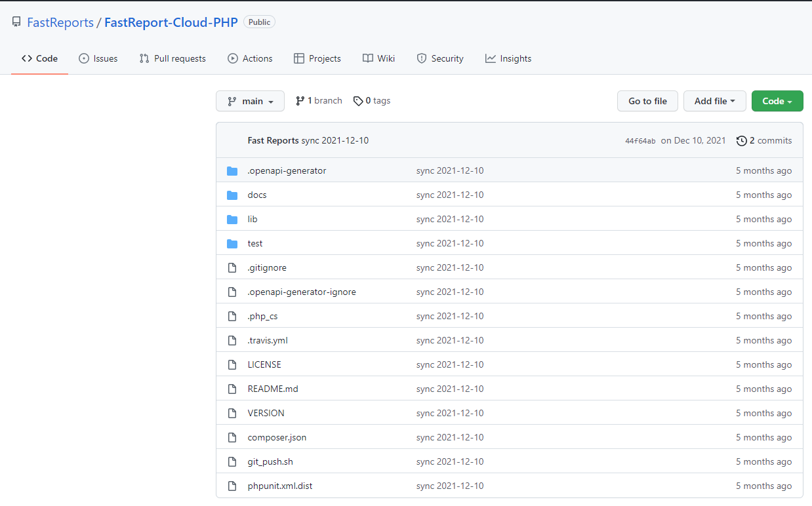This screenshot has height=506, width=812.
Task: Click the file icon for .travis.yml
Action: [232, 341]
